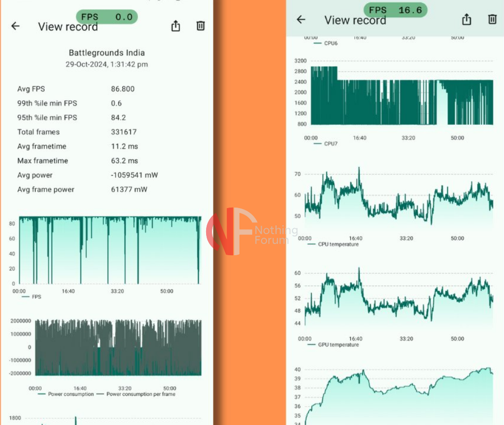Screen dimensions: 504x425
Task: Select the Avg FPS statistic row
Action: pos(76,89)
